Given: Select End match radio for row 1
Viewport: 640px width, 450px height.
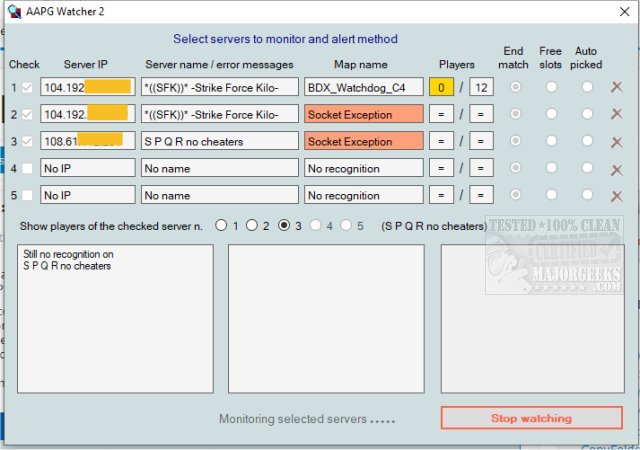Looking at the screenshot, I should pyautogui.click(x=516, y=87).
